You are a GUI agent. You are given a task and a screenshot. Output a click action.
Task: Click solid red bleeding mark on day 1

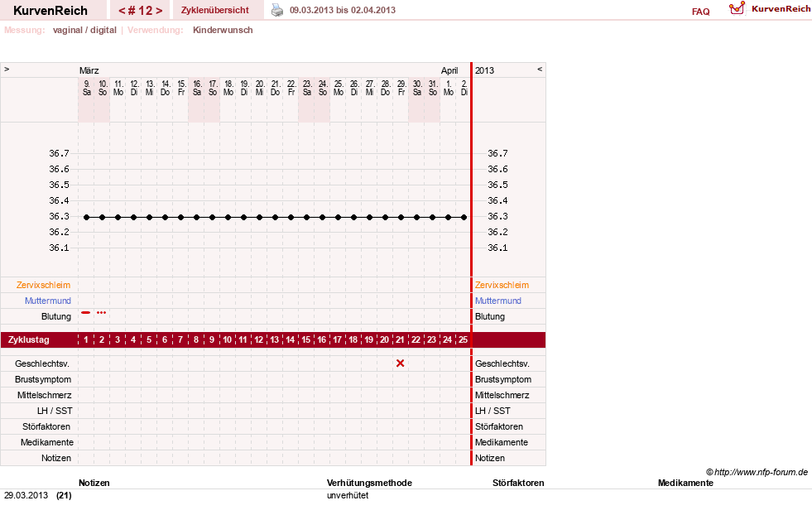86,312
